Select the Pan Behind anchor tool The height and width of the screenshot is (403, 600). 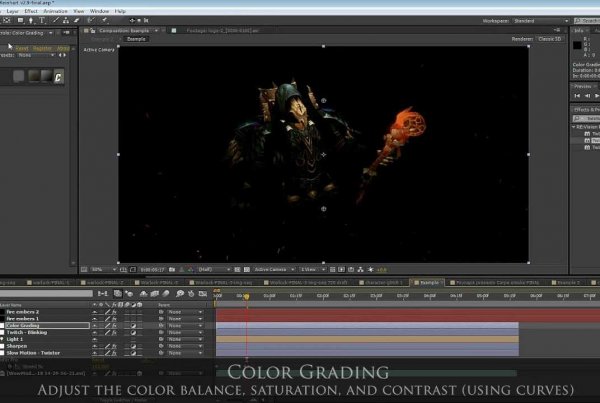click(x=7, y=20)
